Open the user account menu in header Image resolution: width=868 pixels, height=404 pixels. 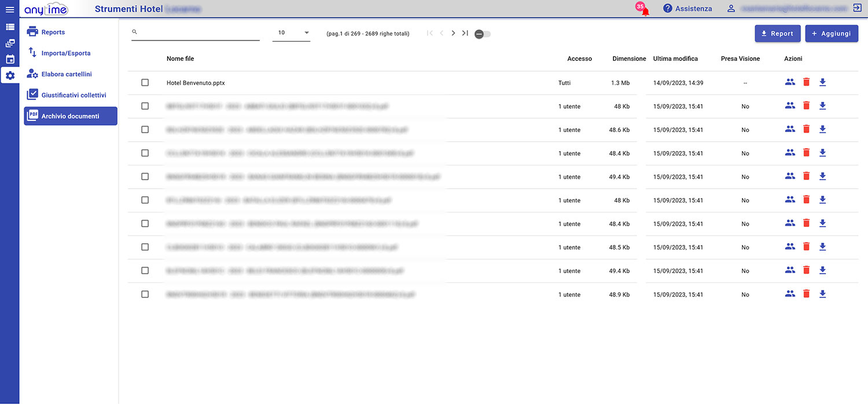coord(731,9)
